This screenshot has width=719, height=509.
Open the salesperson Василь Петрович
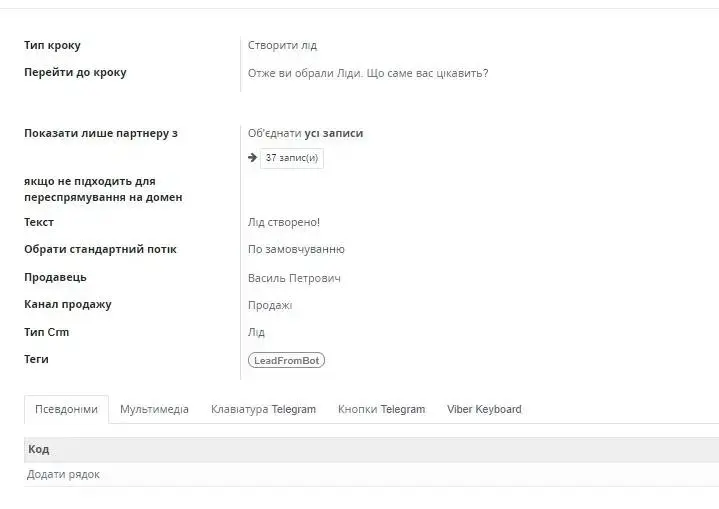(294, 278)
